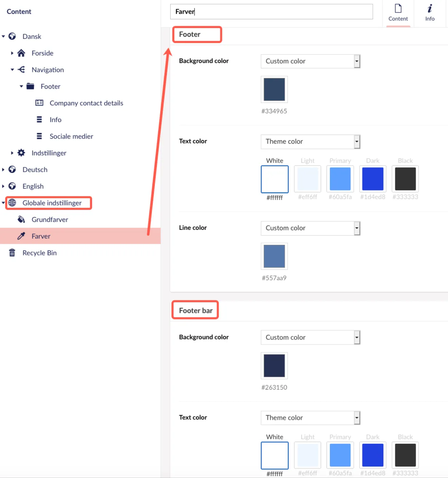This screenshot has height=478, width=448.
Task: Select Light #eff6ff swatch for Footer text
Action: [x=308, y=179]
